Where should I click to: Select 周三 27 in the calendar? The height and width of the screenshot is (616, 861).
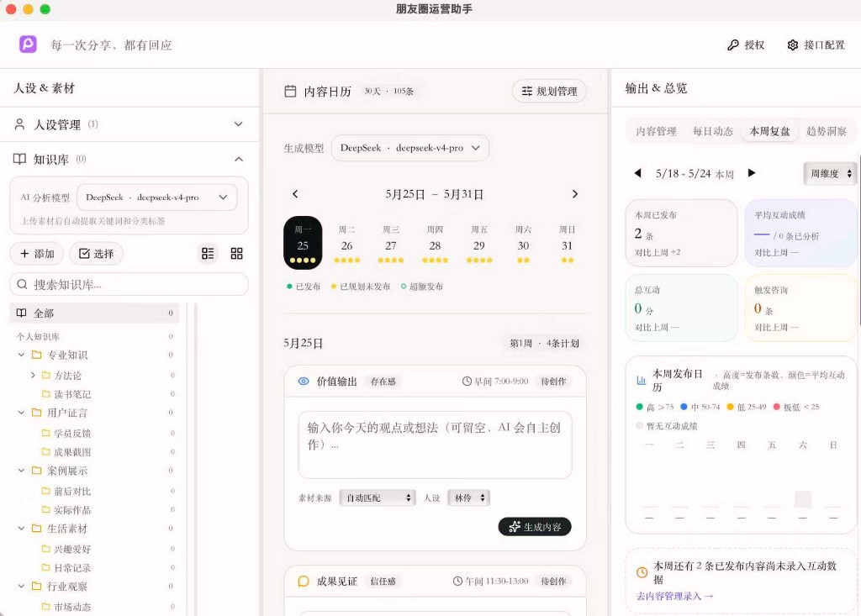390,243
